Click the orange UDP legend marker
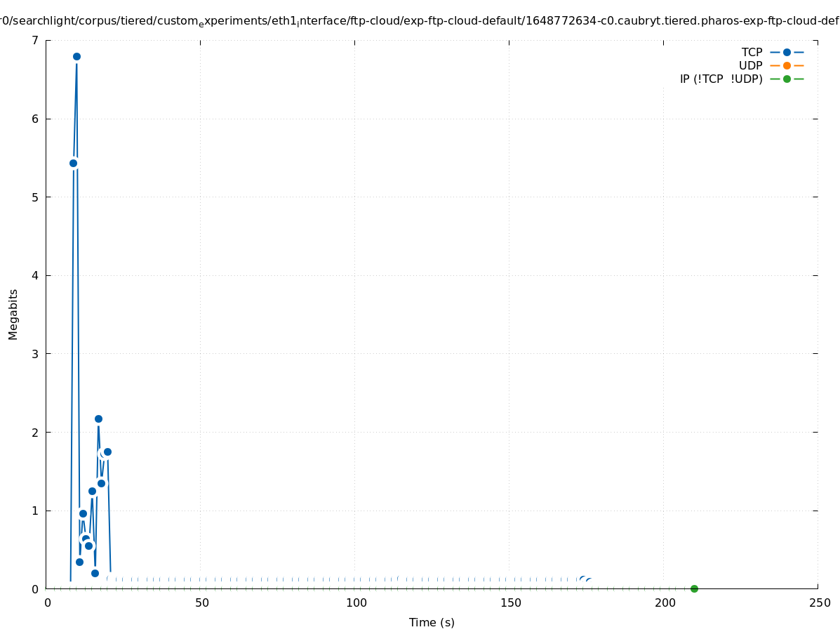Screen dimensions: 840x632 [x=787, y=65]
